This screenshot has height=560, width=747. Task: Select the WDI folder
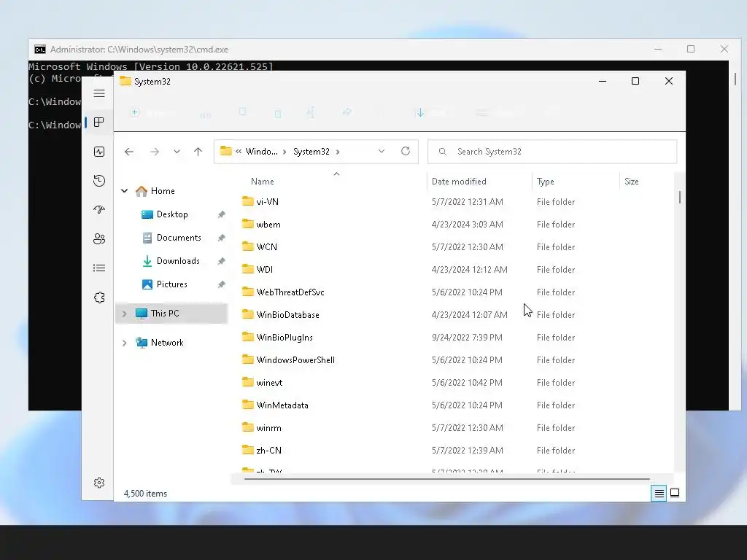click(264, 270)
